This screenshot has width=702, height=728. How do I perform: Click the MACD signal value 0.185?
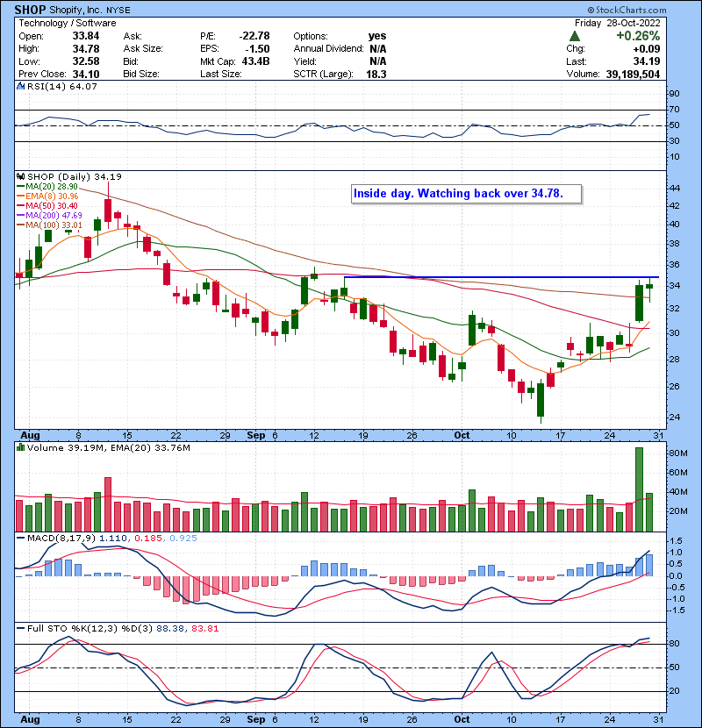(148, 538)
